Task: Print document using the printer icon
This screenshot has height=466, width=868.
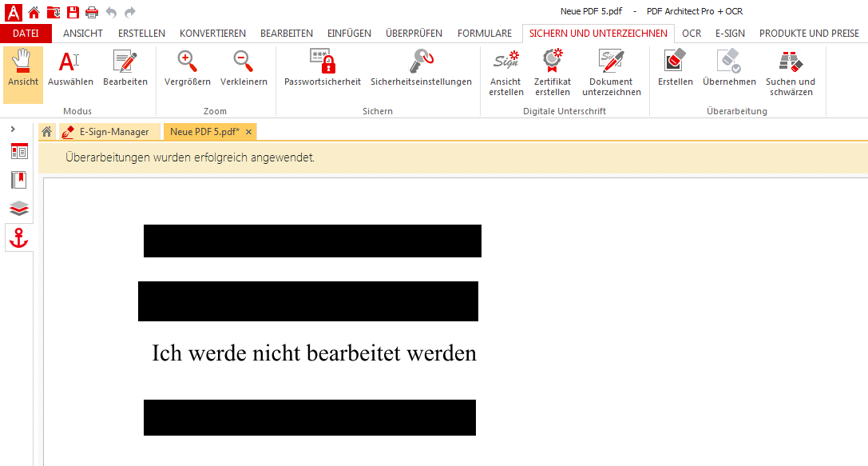Action: pyautogui.click(x=92, y=12)
